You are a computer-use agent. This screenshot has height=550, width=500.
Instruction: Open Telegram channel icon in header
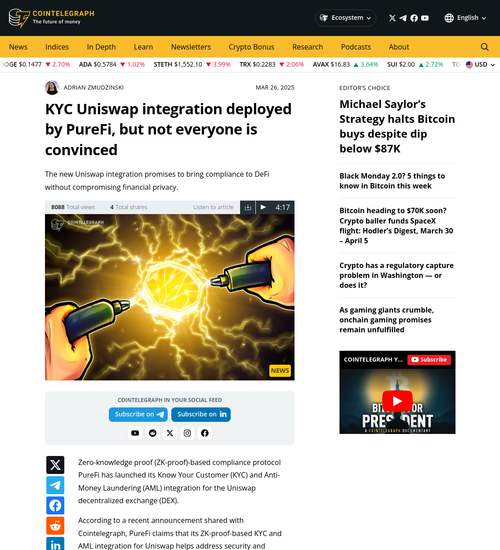point(403,18)
